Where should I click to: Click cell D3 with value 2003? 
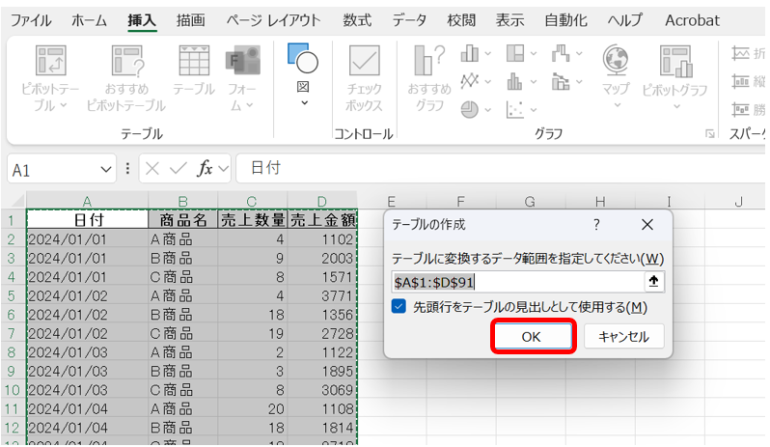click(x=322, y=258)
